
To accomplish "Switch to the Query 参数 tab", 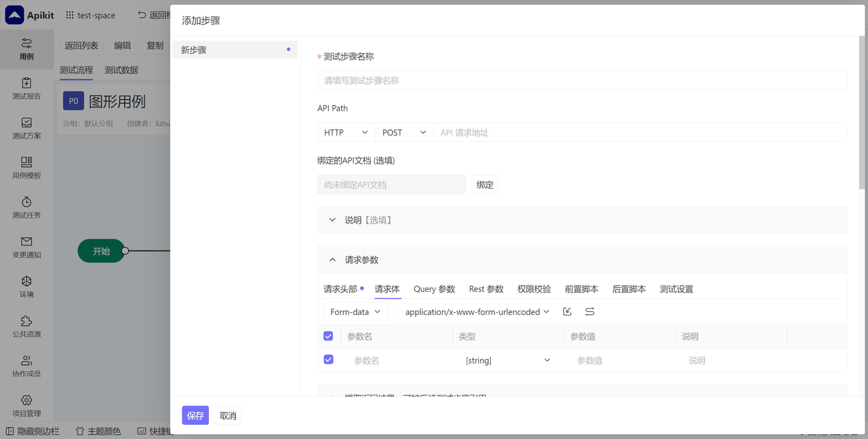I will [x=434, y=289].
